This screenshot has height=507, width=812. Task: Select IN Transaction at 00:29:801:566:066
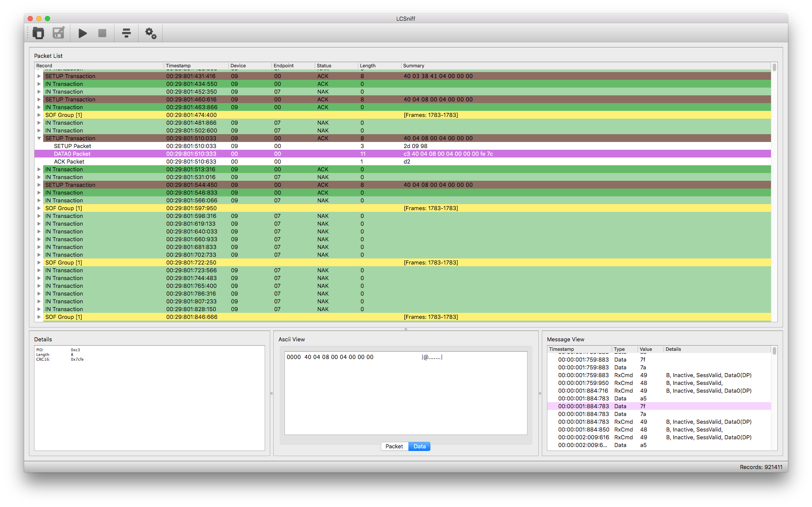(403, 201)
